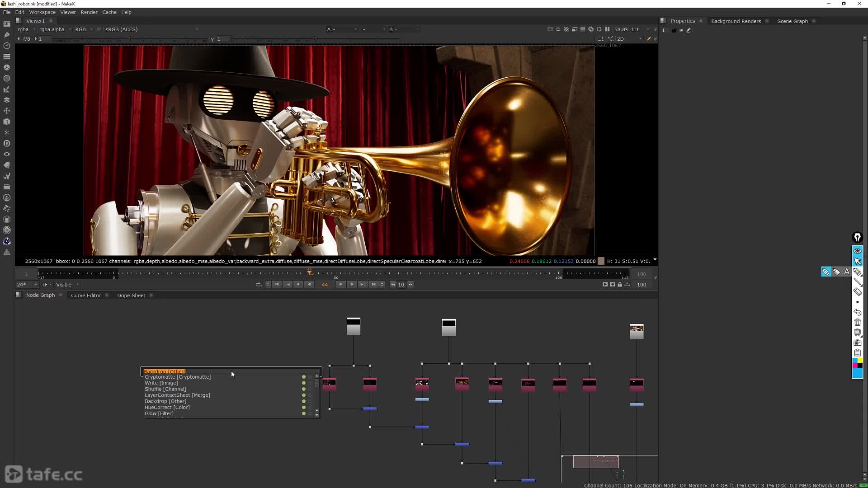Image resolution: width=868 pixels, height=488 pixels.
Task: Toggle the green dot beside Write [Image]
Action: [304, 383]
